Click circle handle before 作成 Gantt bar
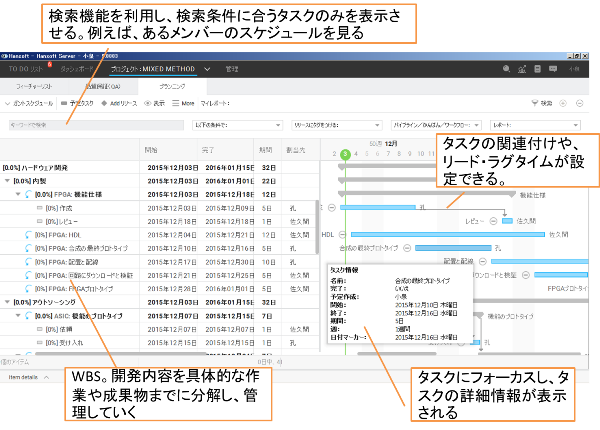Image resolution: width=600 pixels, height=430 pixels. click(332, 207)
